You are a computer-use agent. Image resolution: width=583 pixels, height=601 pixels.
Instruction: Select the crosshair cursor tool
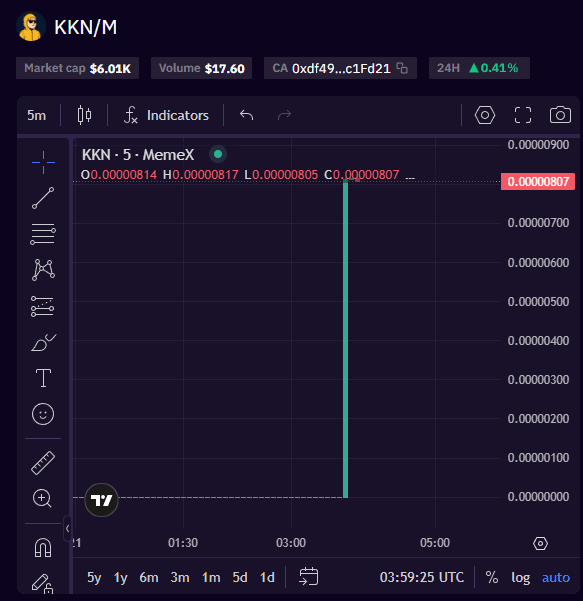coord(43,163)
